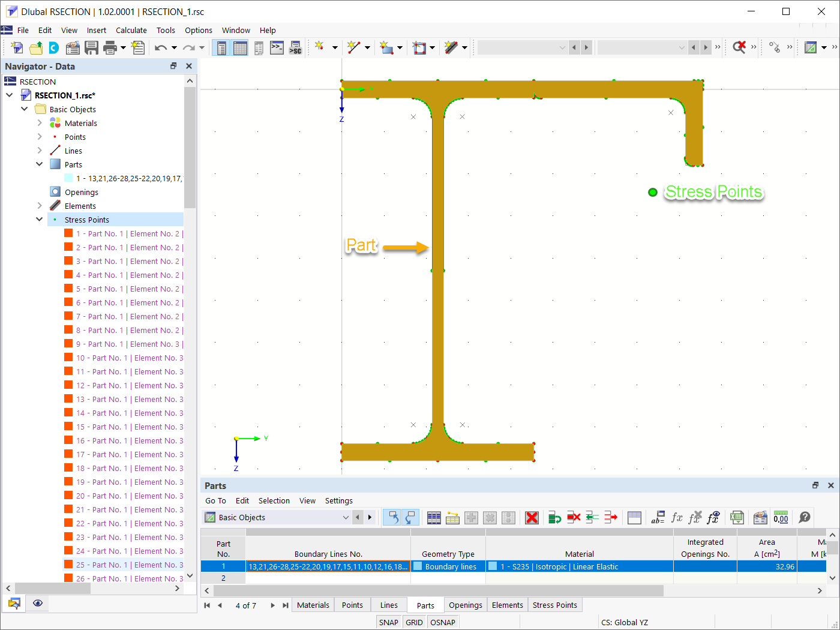This screenshot has width=840, height=630.
Task: Open the Tools menu
Action: click(166, 30)
